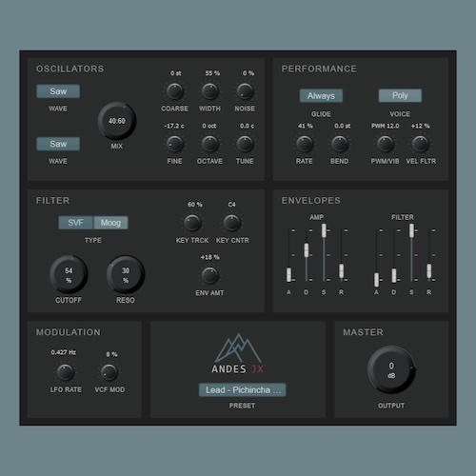
Task: Click the glide RATE knob
Action: pyautogui.click(x=305, y=144)
